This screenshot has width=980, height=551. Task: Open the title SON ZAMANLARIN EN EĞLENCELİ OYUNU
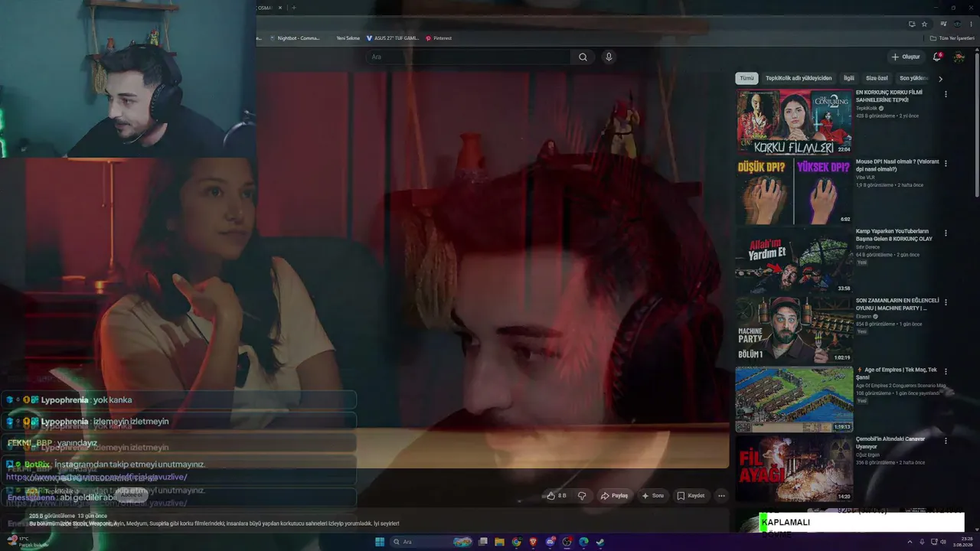pyautogui.click(x=897, y=304)
